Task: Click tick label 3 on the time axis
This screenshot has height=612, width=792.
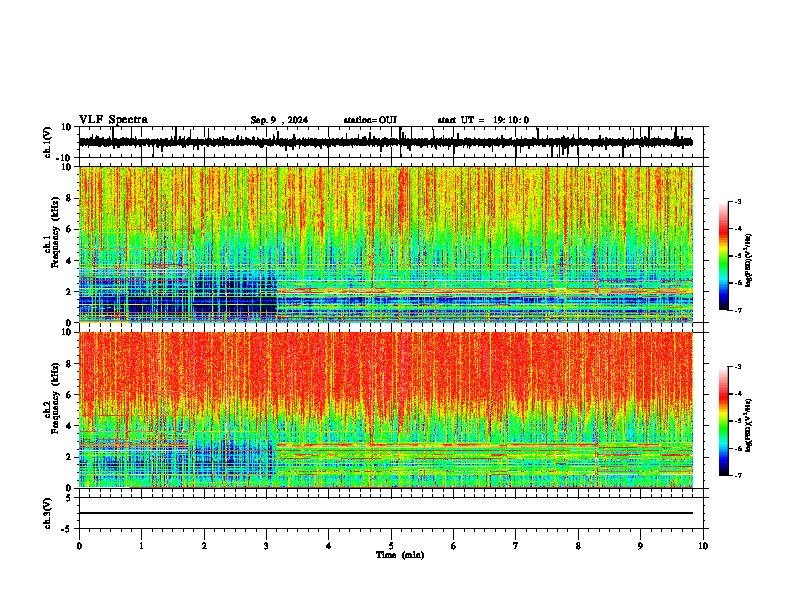Action: pos(266,546)
